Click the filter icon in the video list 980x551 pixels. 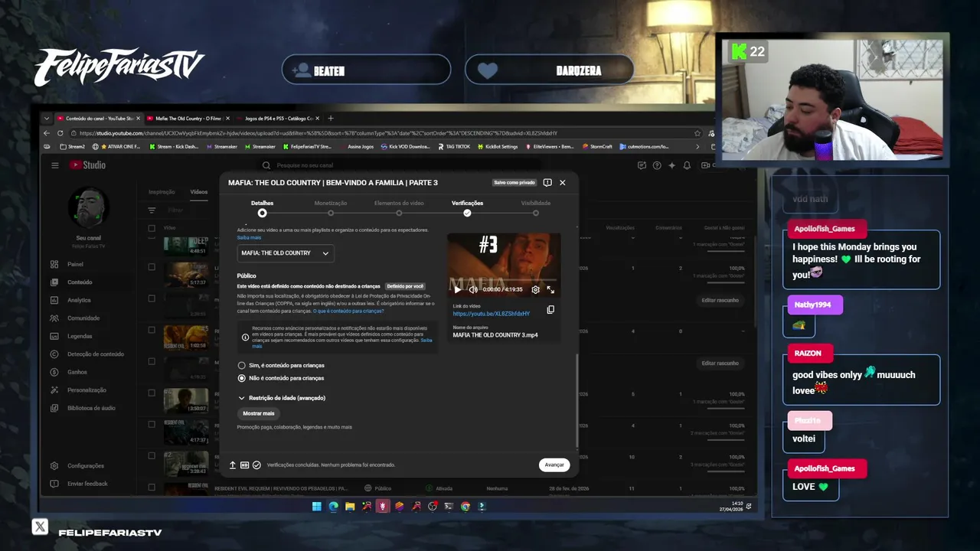point(152,210)
